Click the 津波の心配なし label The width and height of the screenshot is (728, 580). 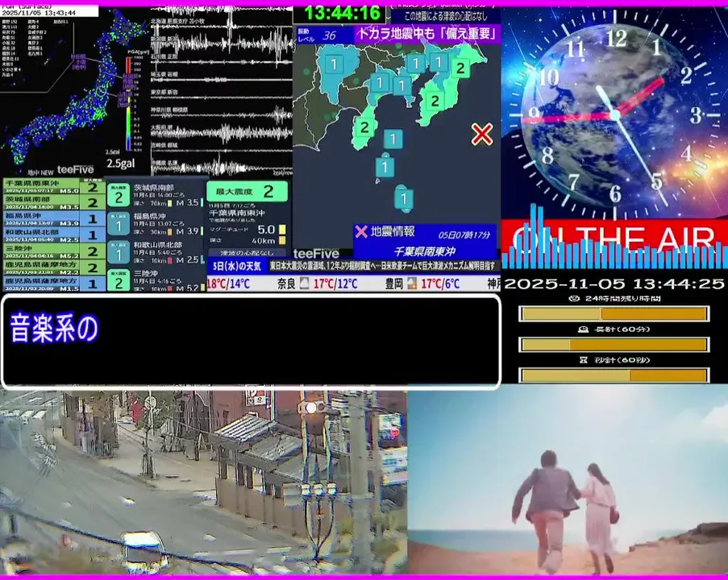pyautogui.click(x=247, y=253)
